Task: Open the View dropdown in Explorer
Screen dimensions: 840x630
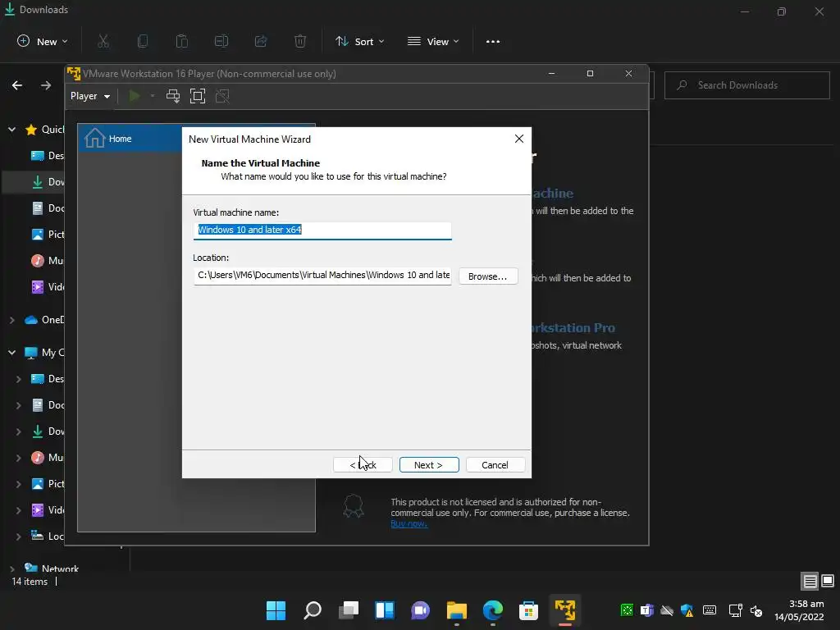Action: click(433, 41)
